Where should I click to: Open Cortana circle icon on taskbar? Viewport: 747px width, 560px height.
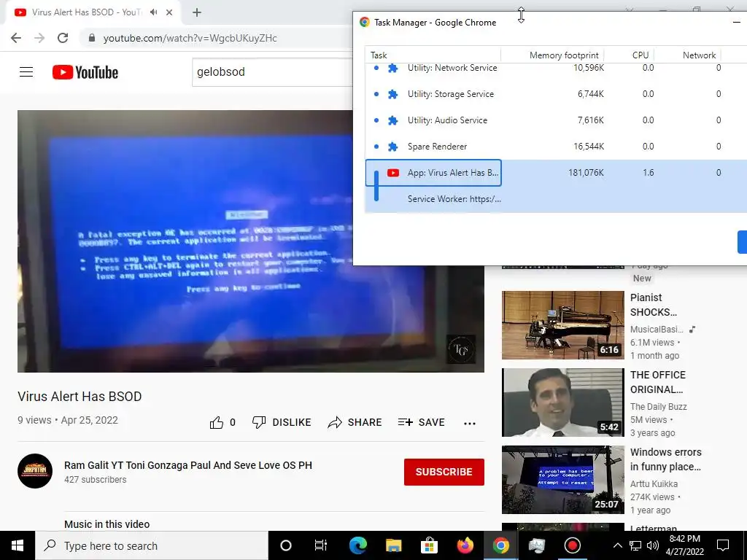(285, 545)
